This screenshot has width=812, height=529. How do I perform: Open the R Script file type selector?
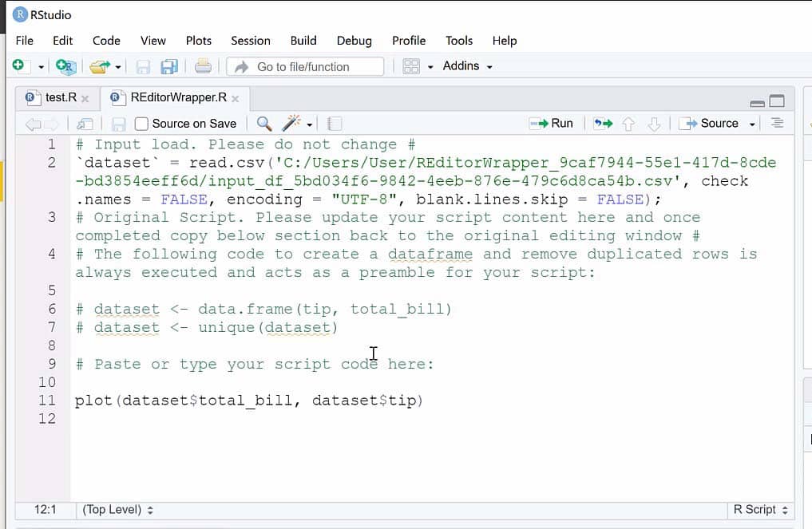tap(760, 510)
